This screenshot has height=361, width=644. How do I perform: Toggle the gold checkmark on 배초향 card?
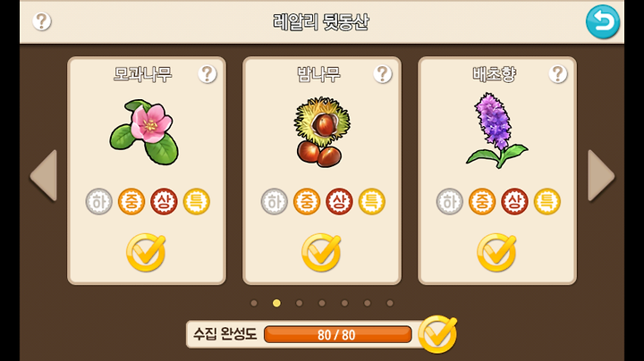click(x=496, y=252)
